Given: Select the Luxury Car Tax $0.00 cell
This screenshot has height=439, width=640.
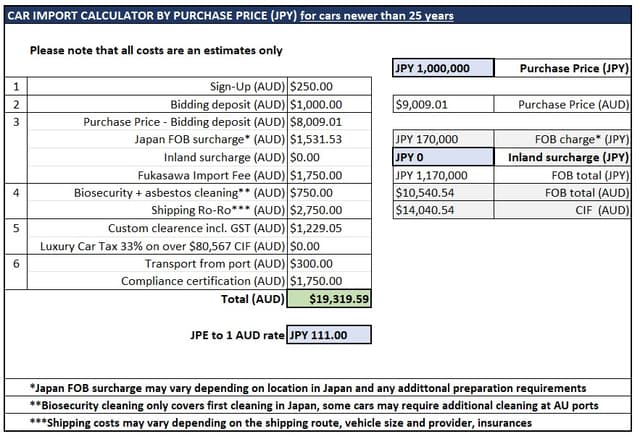Looking at the screenshot, I should pyautogui.click(x=329, y=246).
